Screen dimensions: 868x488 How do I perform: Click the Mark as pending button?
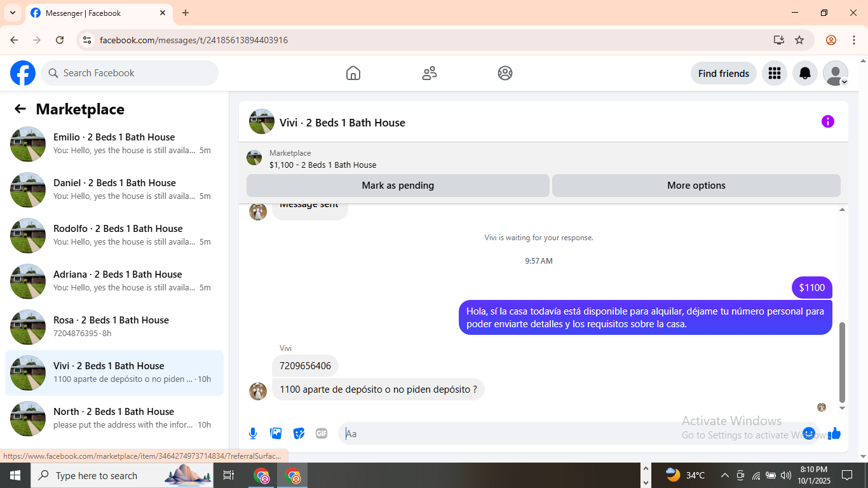click(398, 186)
